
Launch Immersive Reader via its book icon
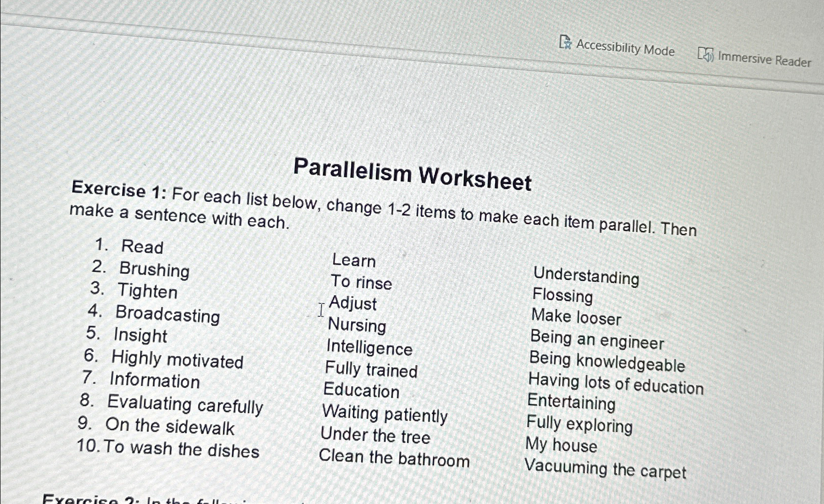(706, 55)
